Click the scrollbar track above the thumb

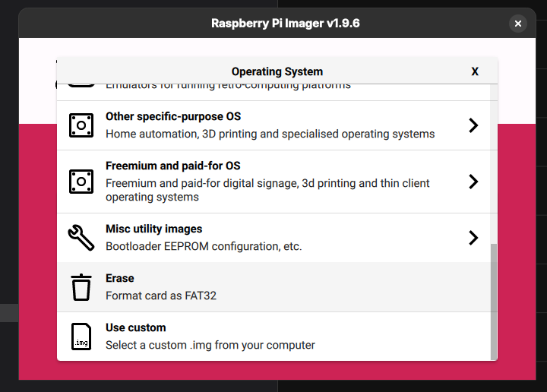coord(493,164)
